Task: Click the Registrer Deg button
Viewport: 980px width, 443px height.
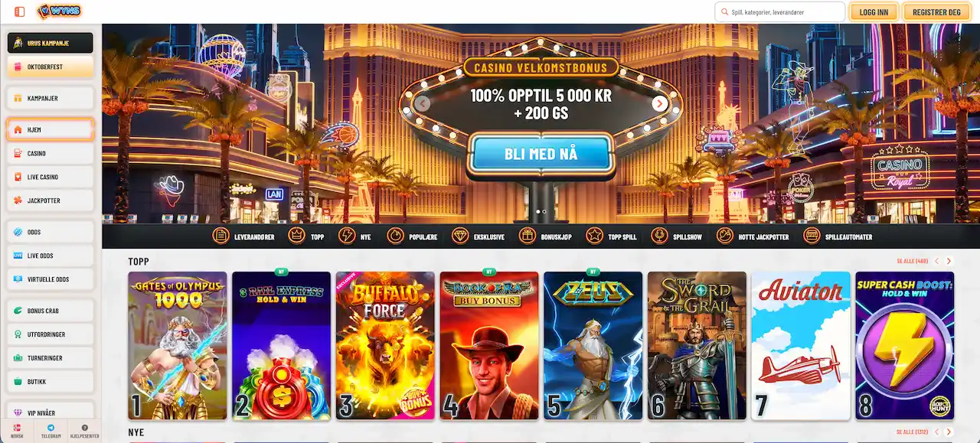Action: pyautogui.click(x=936, y=12)
